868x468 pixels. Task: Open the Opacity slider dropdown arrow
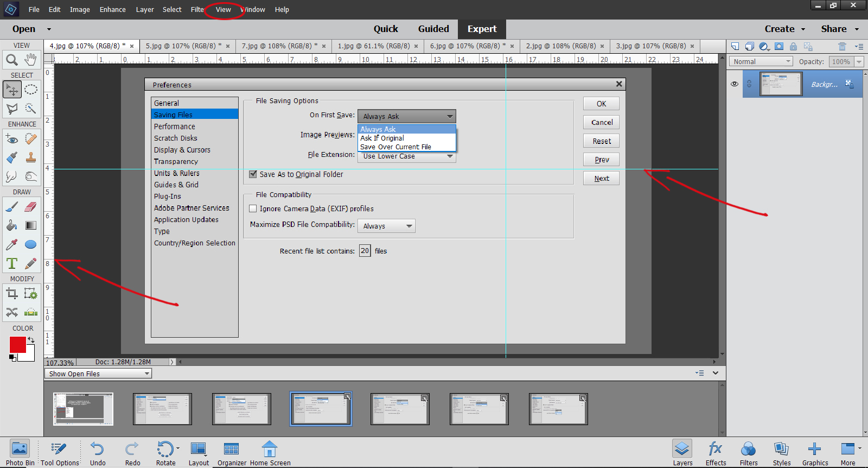(859, 61)
